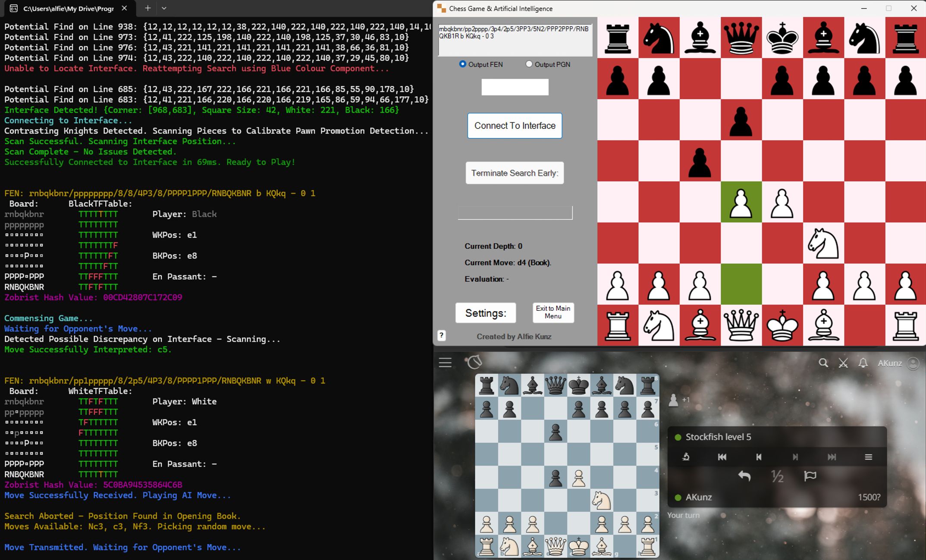Image resolution: width=926 pixels, height=560 pixels.
Task: Open Settings in the chess AI window
Action: [x=486, y=313]
